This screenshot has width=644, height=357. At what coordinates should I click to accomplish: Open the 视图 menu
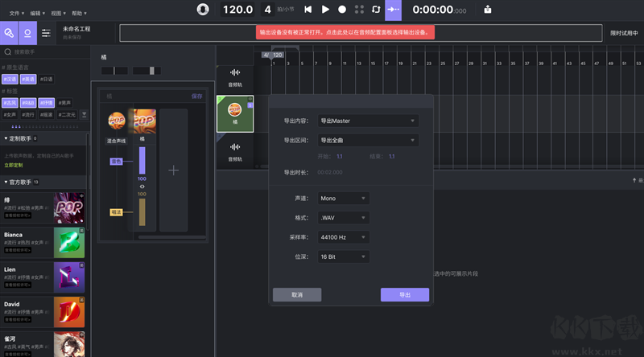[x=58, y=13]
